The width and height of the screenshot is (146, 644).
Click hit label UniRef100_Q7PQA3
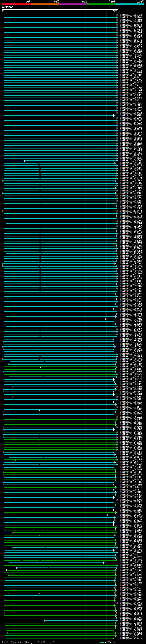point(131,387)
